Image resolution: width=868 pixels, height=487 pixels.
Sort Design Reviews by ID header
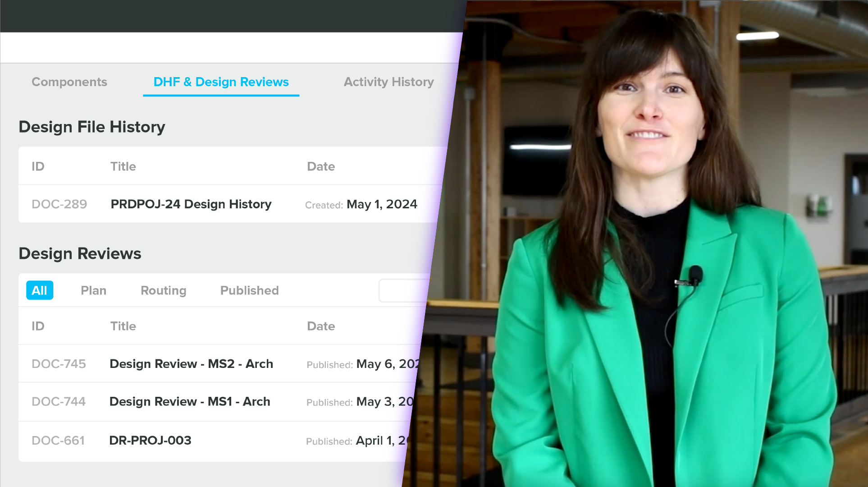coord(38,326)
